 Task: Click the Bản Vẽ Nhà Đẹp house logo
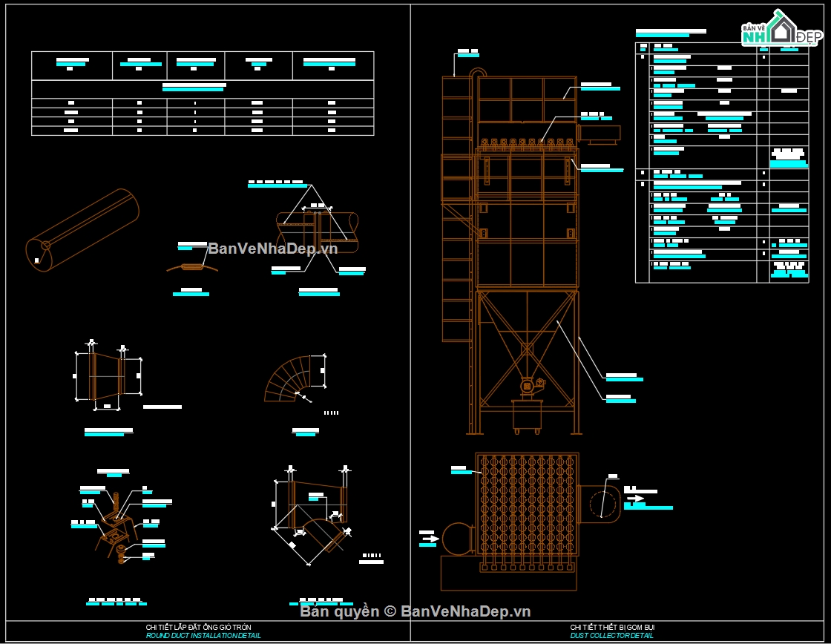tap(782, 28)
